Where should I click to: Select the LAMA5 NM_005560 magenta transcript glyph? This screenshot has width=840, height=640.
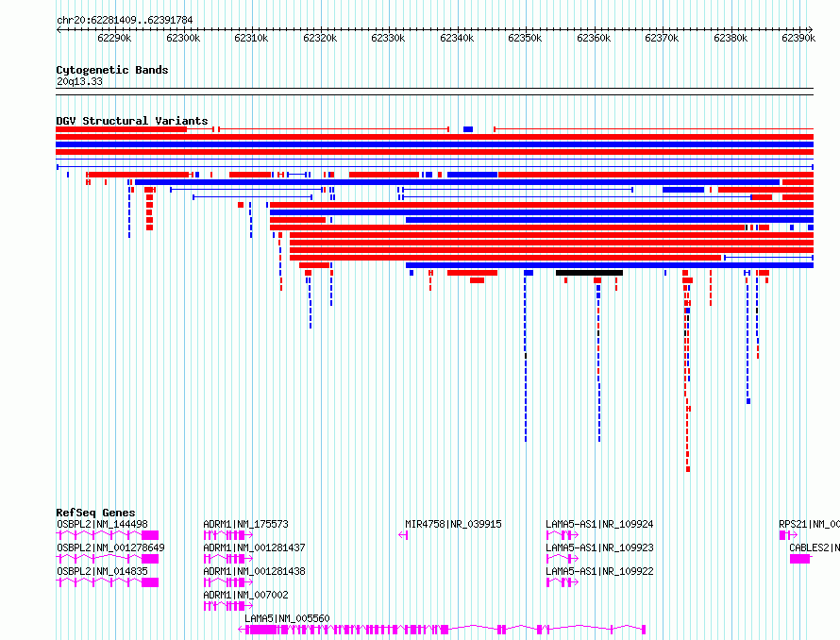pos(442,630)
